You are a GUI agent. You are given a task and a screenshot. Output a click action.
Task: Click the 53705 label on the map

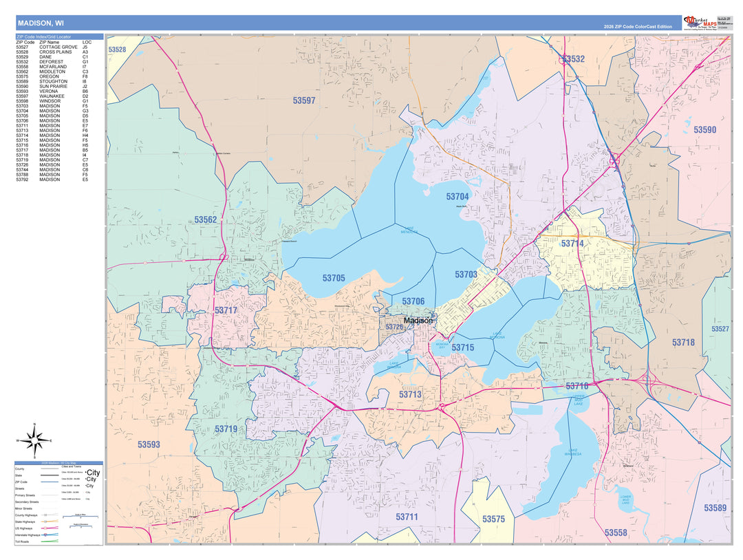pyautogui.click(x=334, y=278)
